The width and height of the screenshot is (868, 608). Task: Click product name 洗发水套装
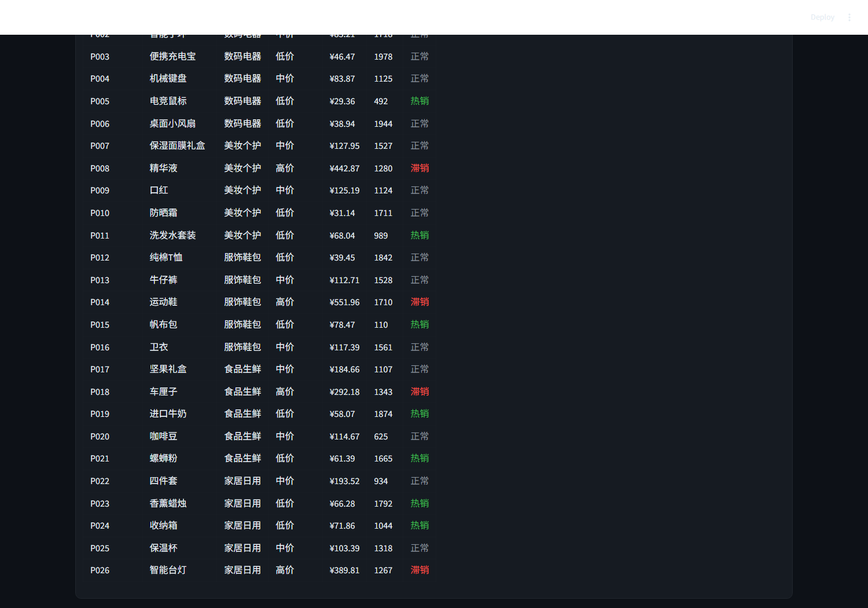[x=172, y=236]
